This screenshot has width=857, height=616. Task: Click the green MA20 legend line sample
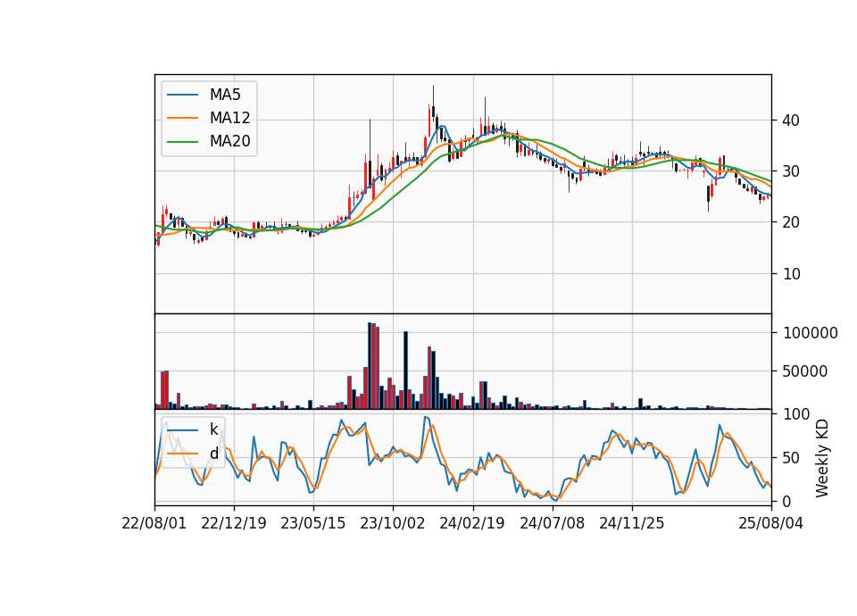[182, 142]
